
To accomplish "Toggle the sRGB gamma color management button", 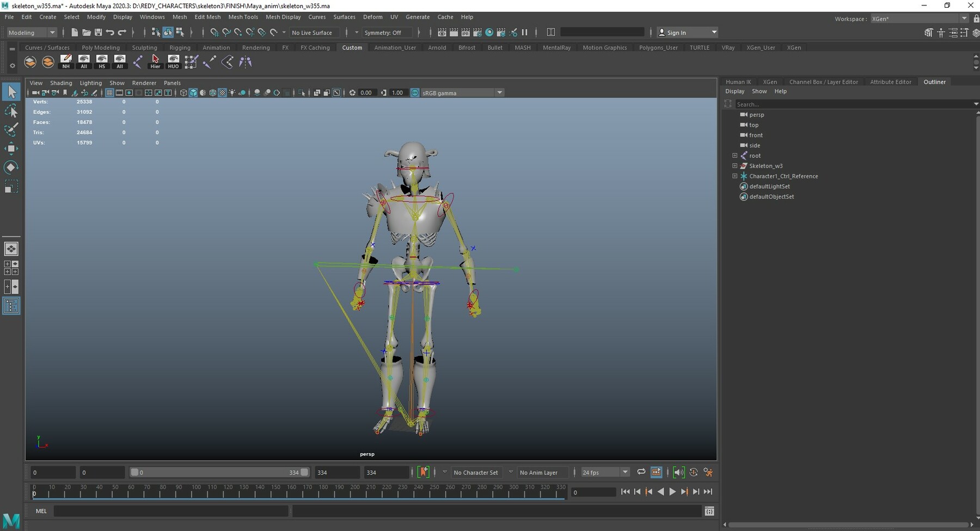I will [x=415, y=93].
